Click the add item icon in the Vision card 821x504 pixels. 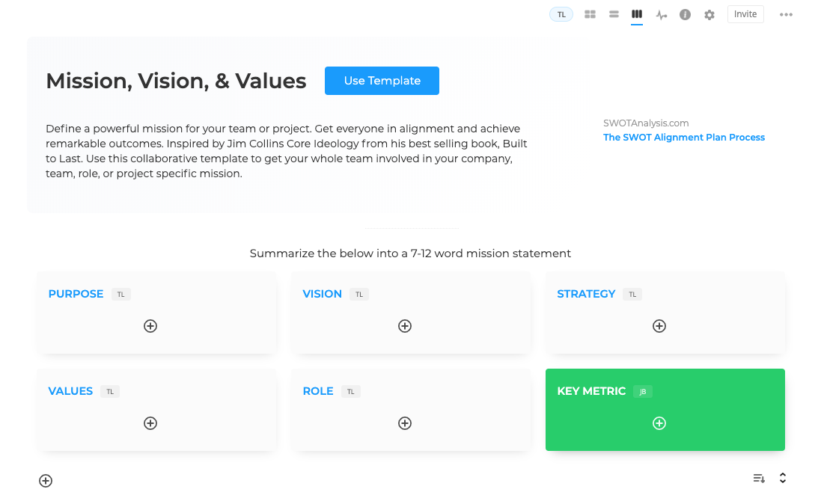click(x=405, y=326)
